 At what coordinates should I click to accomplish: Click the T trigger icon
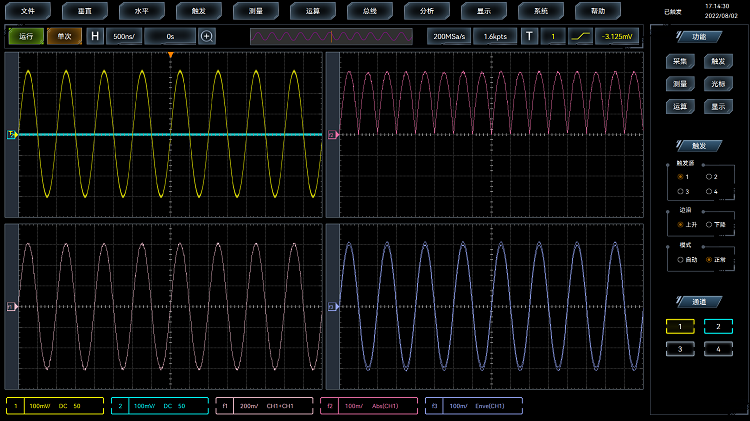click(529, 36)
